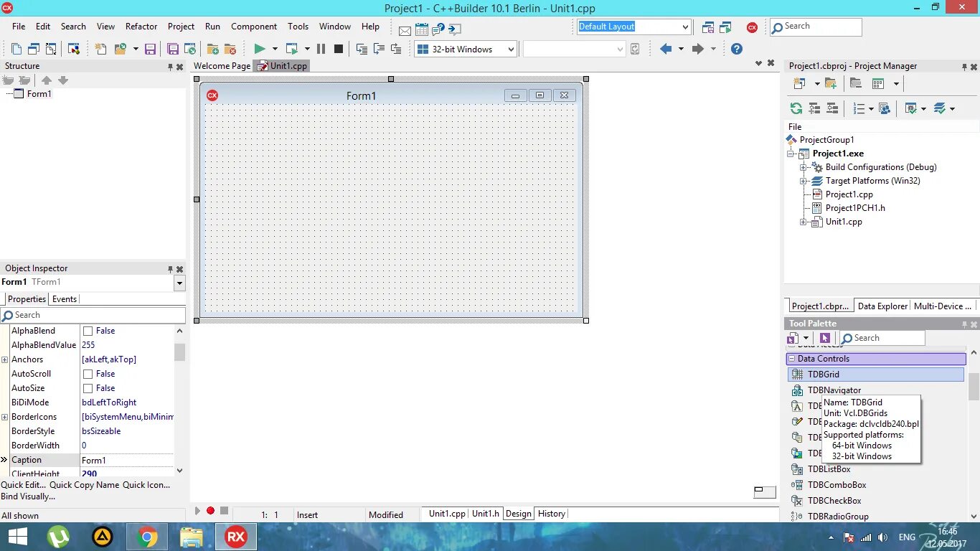
Task: Click the Save current desktop layout icon
Action: pyautogui.click(x=708, y=27)
